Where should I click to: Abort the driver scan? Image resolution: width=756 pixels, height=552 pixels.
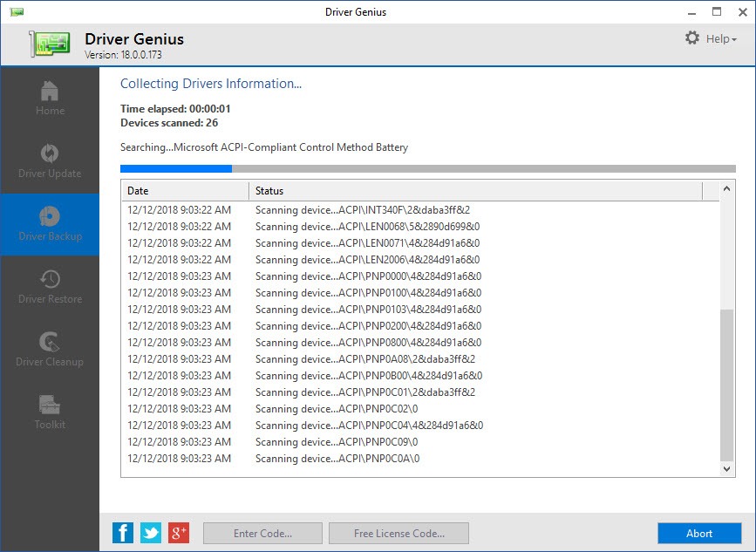(699, 533)
